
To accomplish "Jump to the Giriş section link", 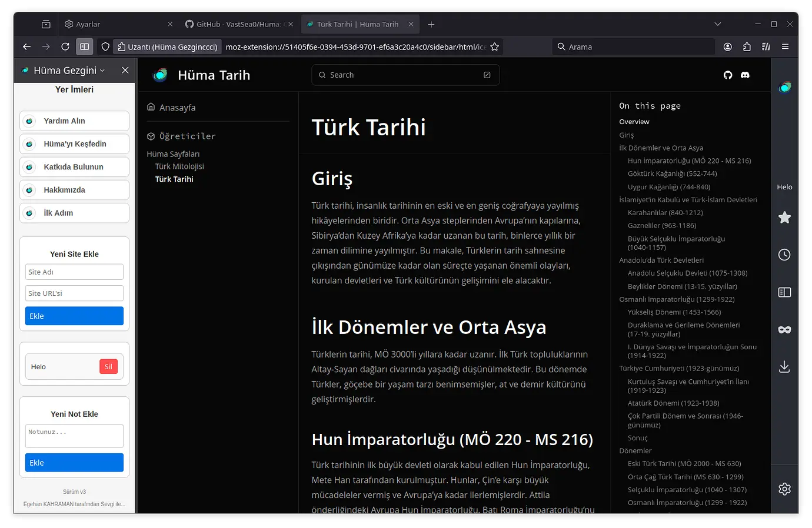I will click(627, 135).
